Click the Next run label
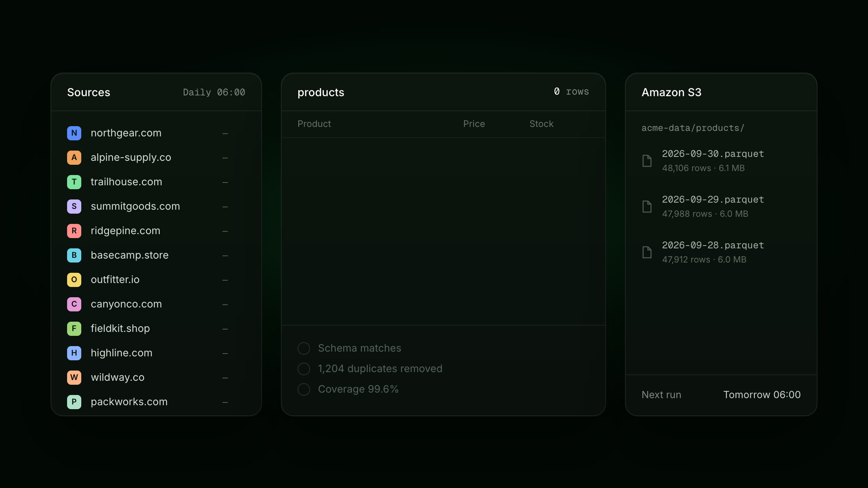Viewport: 868px width, 488px height. [661, 395]
